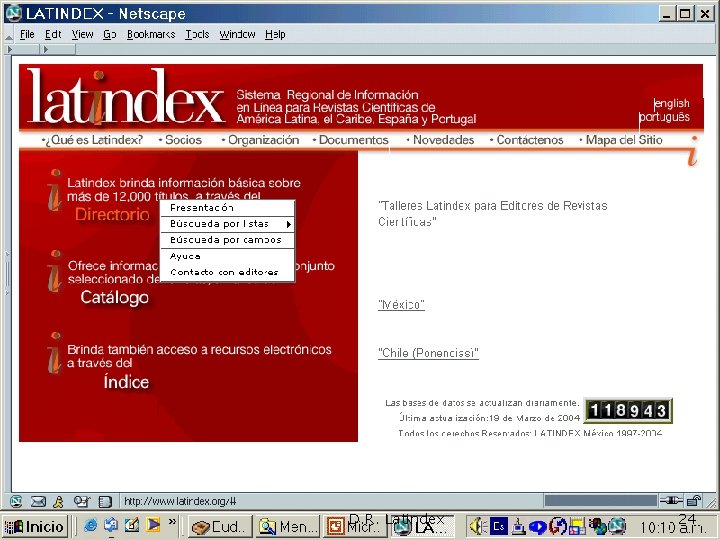Click the third quick launch icon with pencil
Screen dimensions: 720x540
pyautogui.click(x=131, y=525)
